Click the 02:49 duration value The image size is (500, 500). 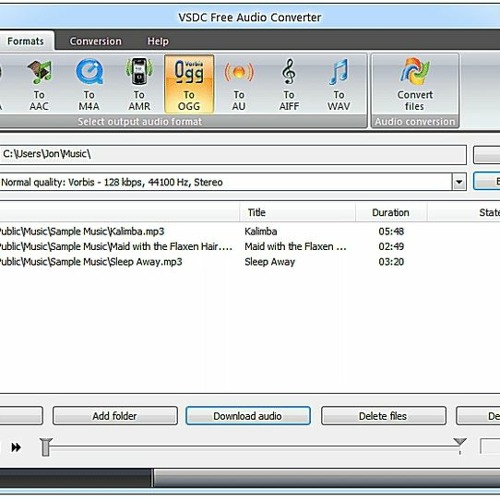pos(391,246)
